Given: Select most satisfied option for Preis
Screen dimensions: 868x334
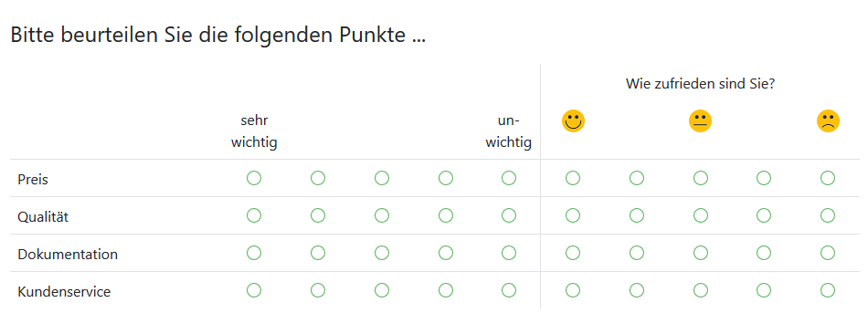Looking at the screenshot, I should 573,178.
